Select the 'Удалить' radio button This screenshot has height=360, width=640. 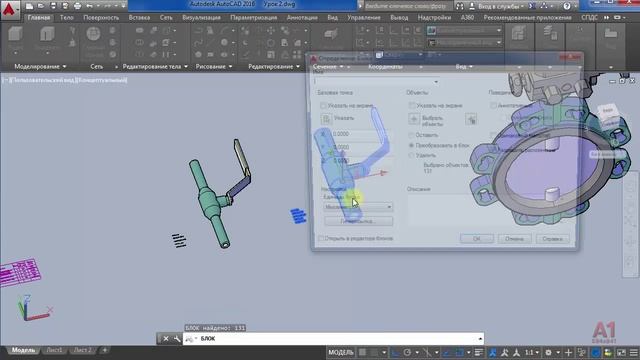(411, 156)
